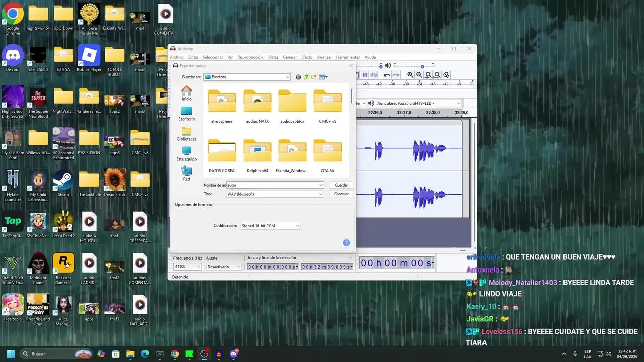Click the Guardar button
The height and width of the screenshot is (362, 644).
tap(341, 185)
